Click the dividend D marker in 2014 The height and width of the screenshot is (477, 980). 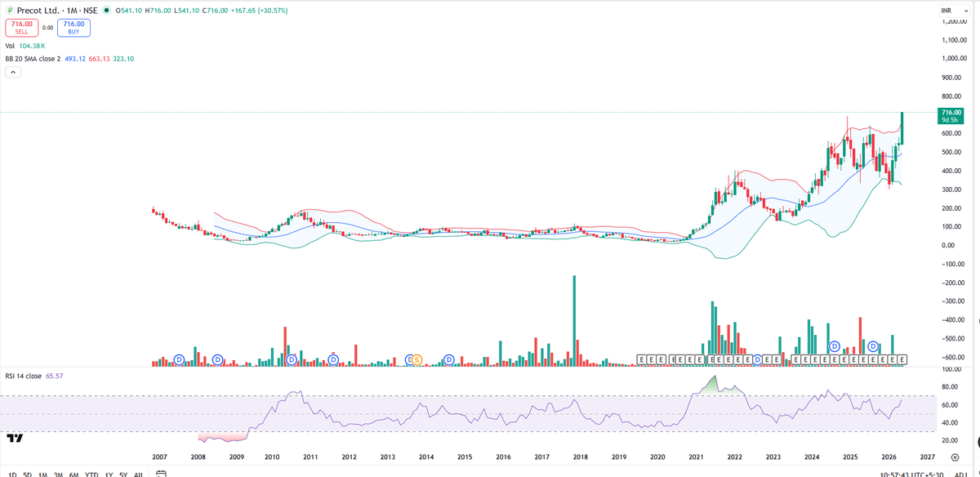(449, 359)
